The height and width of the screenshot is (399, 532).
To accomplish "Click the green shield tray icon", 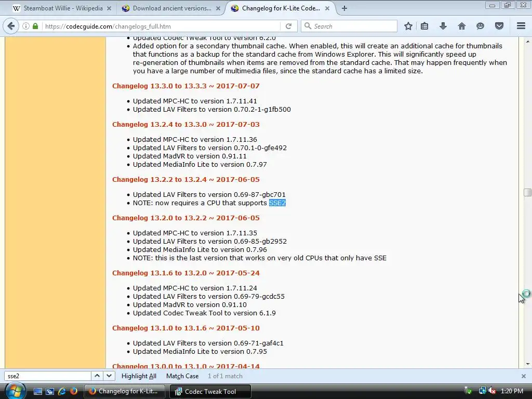I will [x=468, y=391].
